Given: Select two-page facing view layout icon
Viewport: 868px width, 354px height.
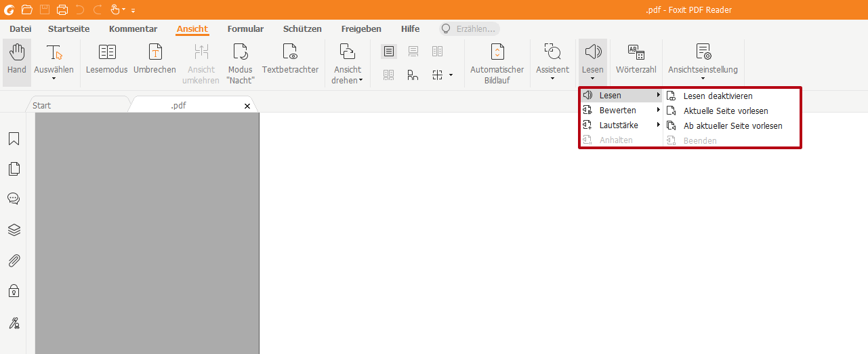Looking at the screenshot, I should (438, 52).
